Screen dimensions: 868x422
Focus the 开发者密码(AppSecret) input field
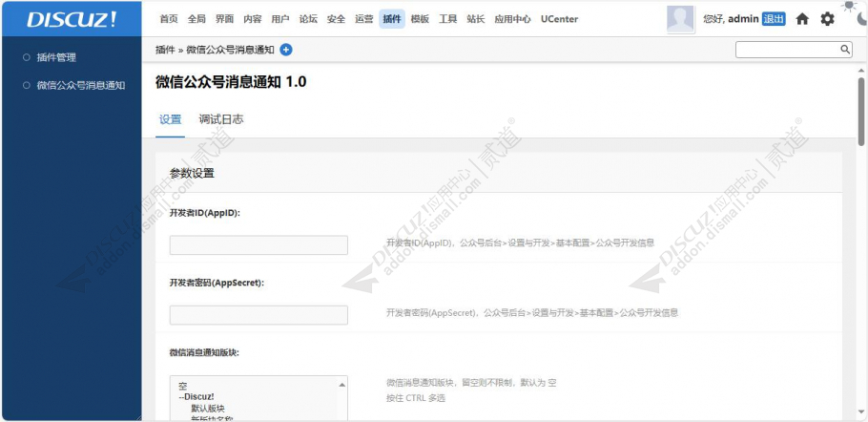[x=258, y=314]
